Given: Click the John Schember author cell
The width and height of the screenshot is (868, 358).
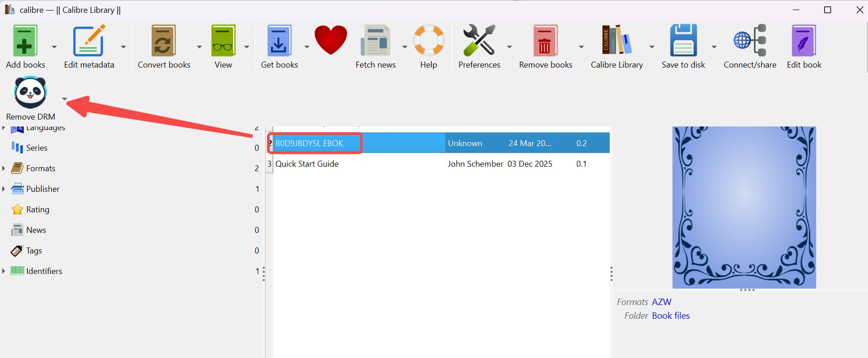Looking at the screenshot, I should pos(476,163).
